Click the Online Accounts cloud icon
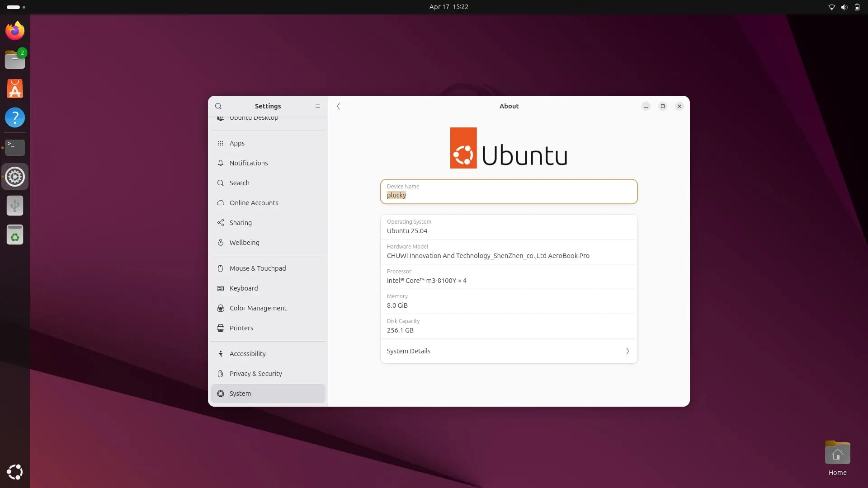Screen dimensions: 868x488 [x=221, y=203]
